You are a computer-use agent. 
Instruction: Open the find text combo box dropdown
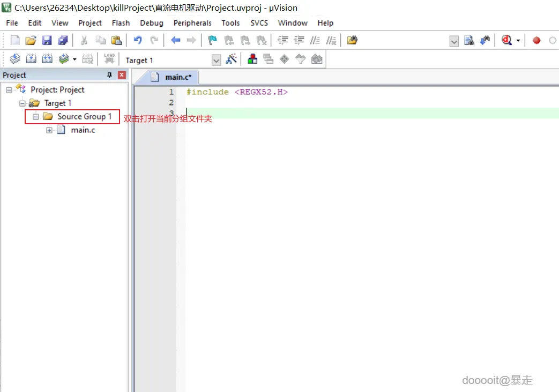[x=454, y=41]
